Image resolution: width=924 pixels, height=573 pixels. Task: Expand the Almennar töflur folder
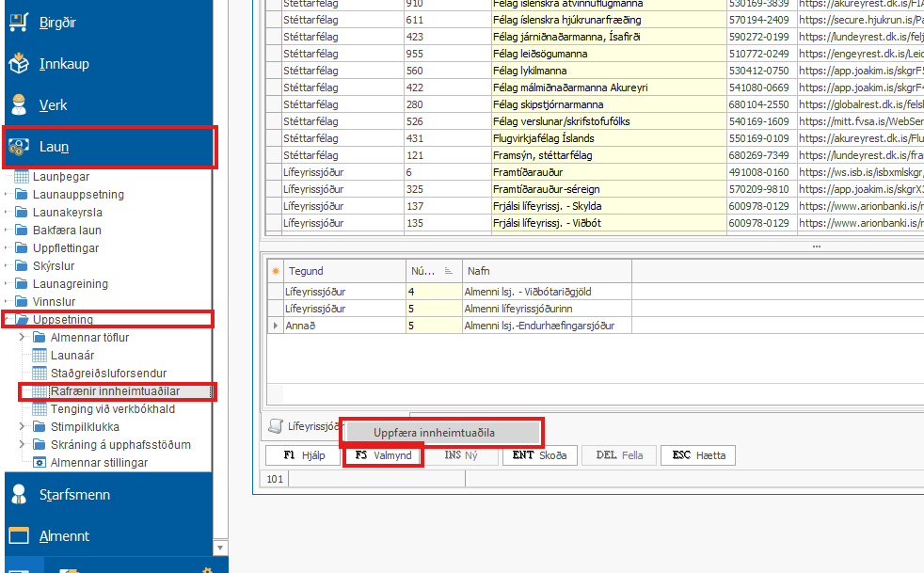tap(22, 338)
